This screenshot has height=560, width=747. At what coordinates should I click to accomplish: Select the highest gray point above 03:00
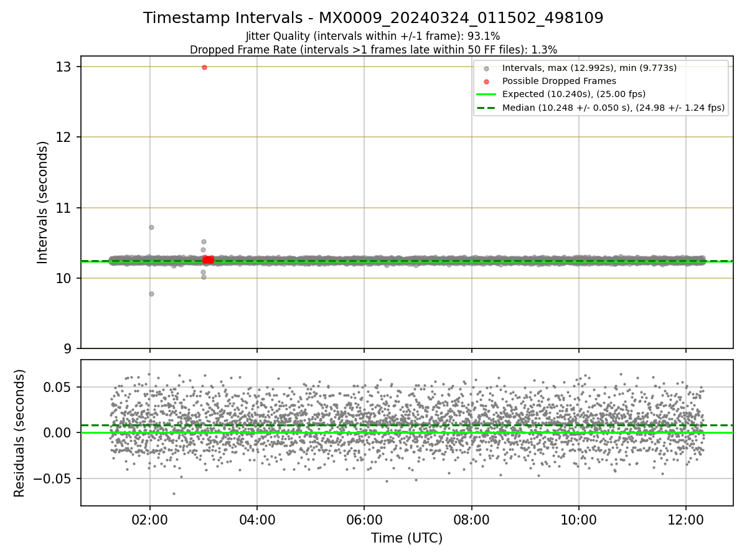click(204, 241)
